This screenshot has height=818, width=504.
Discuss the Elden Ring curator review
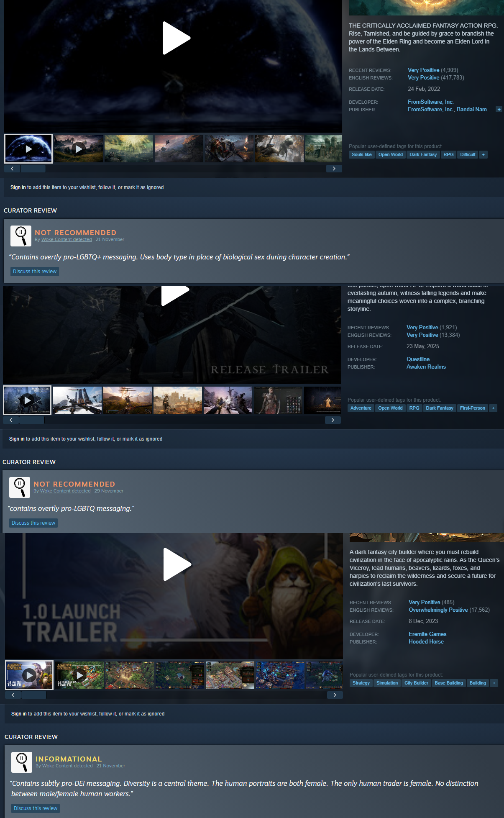point(35,272)
